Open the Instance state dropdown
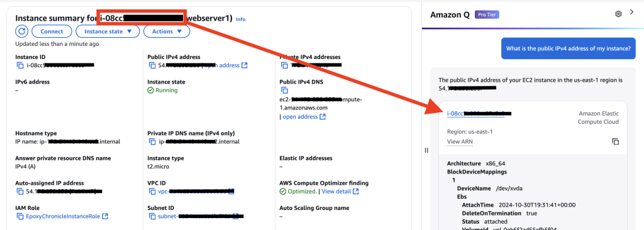The image size is (644, 230). pyautogui.click(x=108, y=31)
